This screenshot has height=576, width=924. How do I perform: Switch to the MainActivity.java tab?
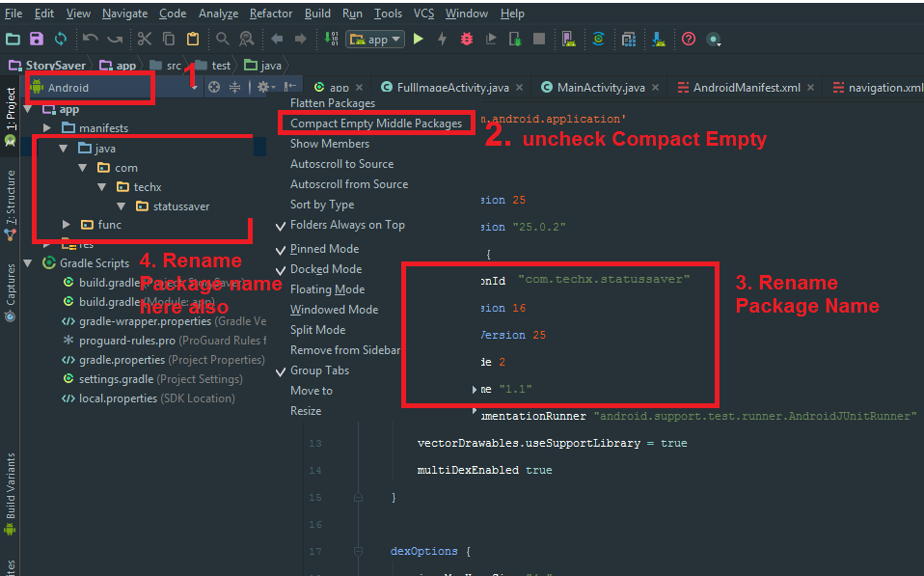[598, 86]
